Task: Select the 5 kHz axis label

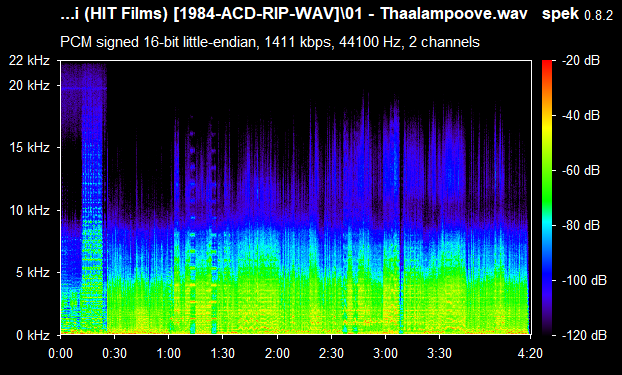Action: click(33, 273)
